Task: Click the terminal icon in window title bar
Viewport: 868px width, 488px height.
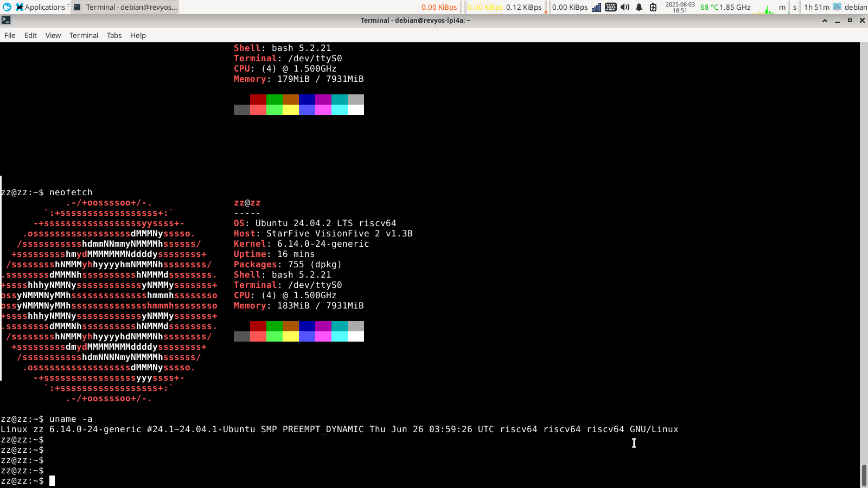Action: tap(6, 20)
